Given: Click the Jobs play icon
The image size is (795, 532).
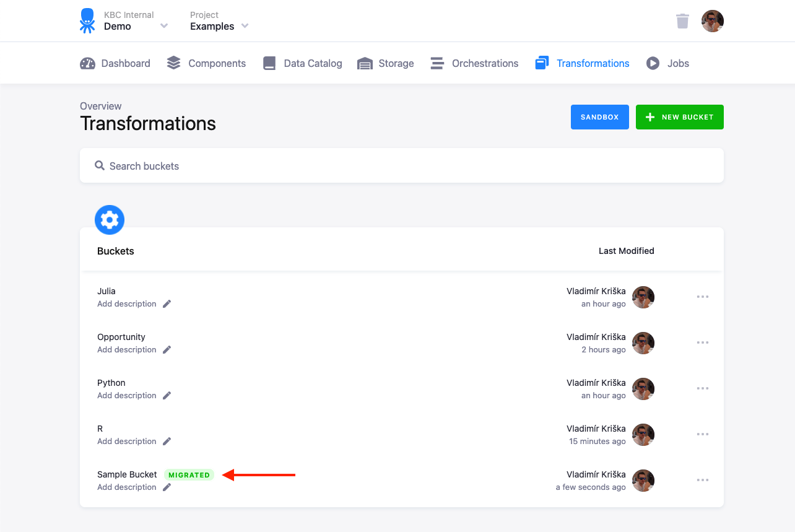Looking at the screenshot, I should pyautogui.click(x=653, y=63).
